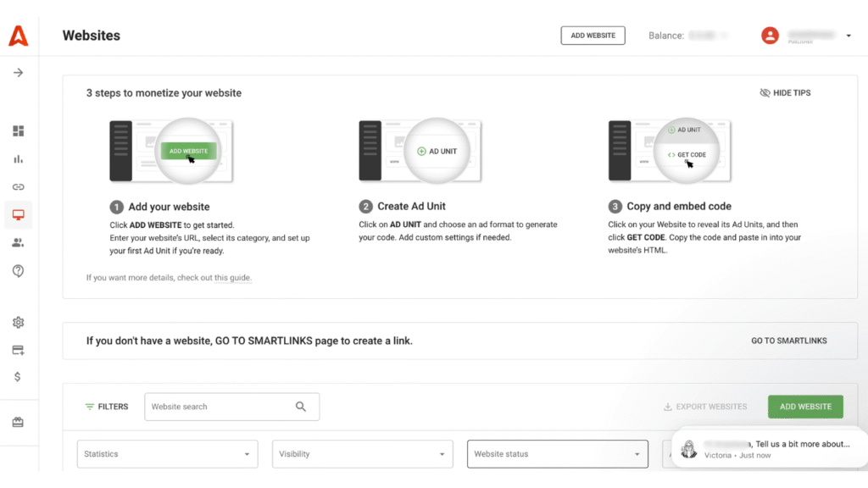Click the Get Code step illustration
The image size is (868, 488).
point(670,151)
